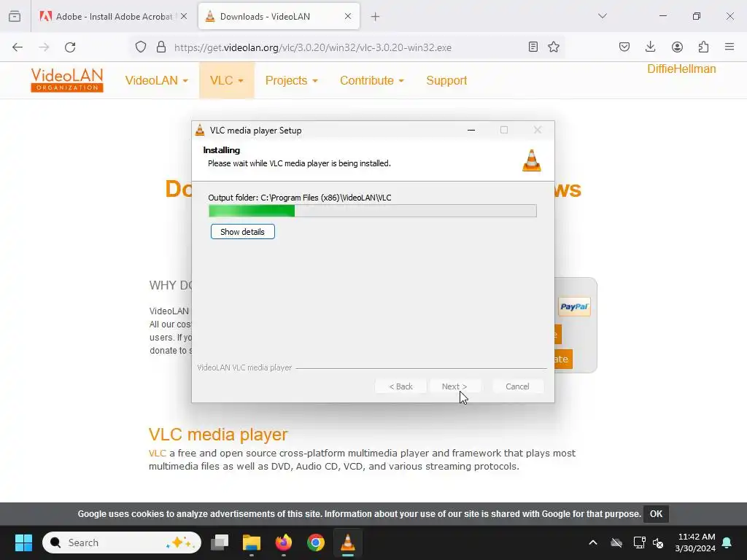
Task: Click the browser Forward arrow
Action: 44,47
